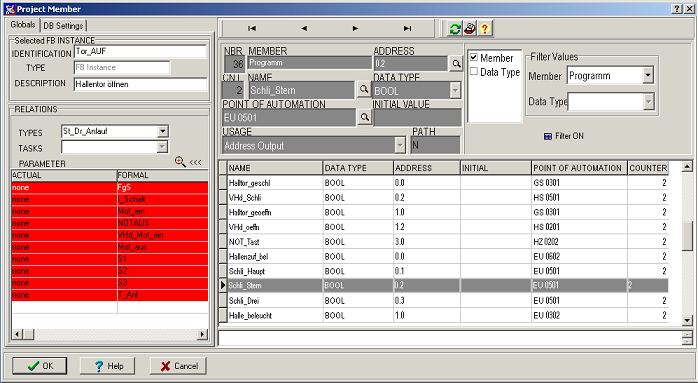
Task: Click the ADDRESS column header in the table
Action: pyautogui.click(x=427, y=168)
